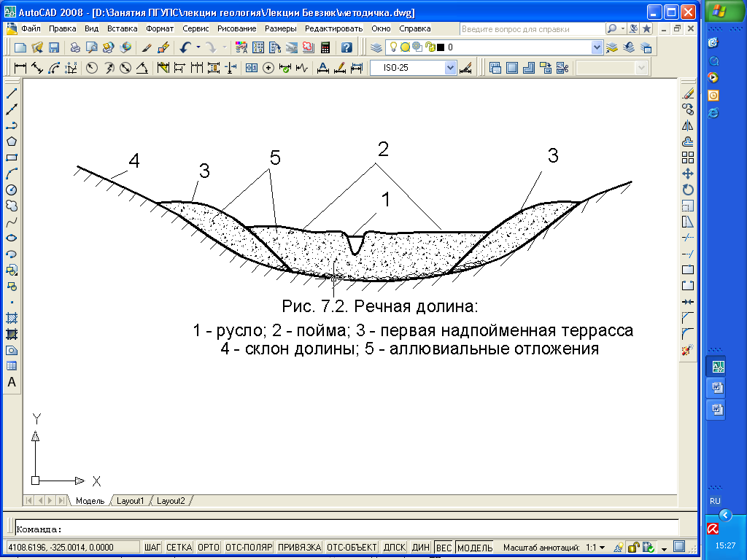Click the Команда command line
The height and width of the screenshot is (560, 747).
click(x=347, y=529)
